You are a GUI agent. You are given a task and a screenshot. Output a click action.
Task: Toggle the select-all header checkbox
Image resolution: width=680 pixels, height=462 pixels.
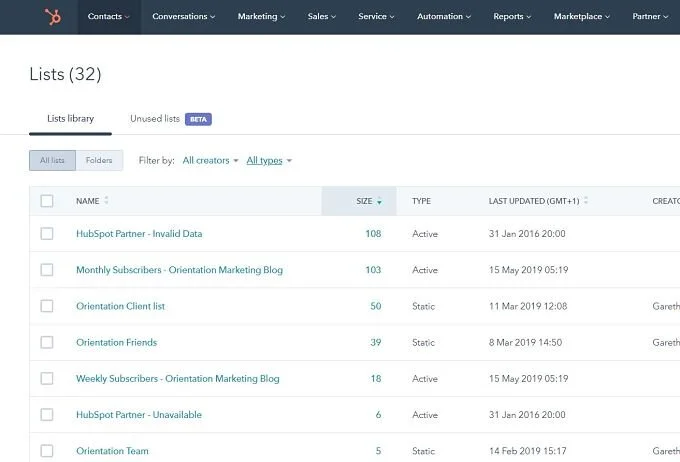(47, 201)
